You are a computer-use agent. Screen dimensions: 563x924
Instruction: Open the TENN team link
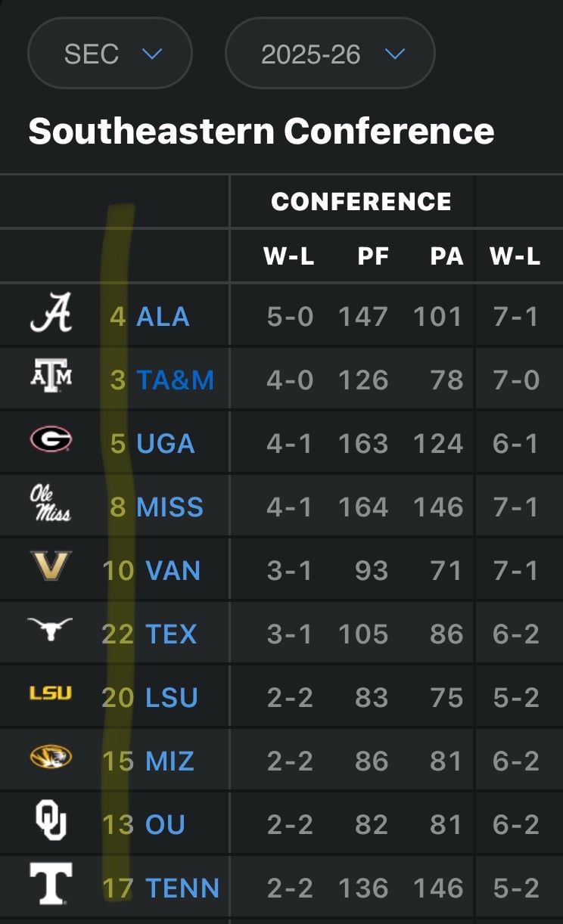pos(182,888)
